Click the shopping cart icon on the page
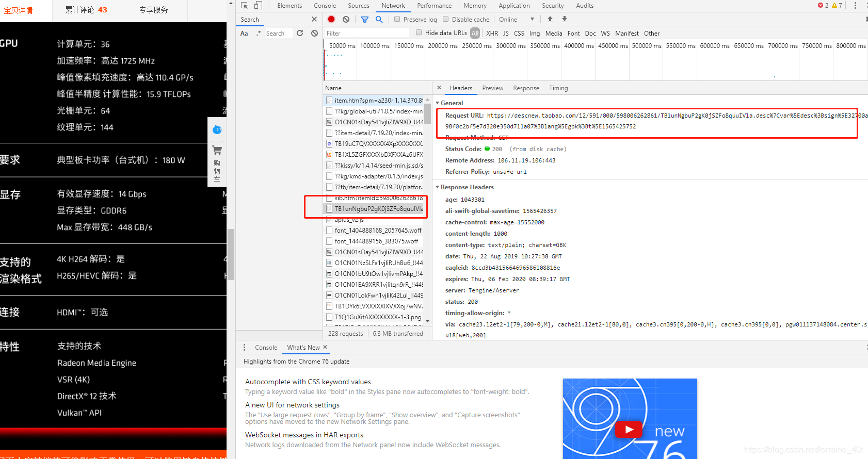The width and height of the screenshot is (868, 459). pyautogui.click(x=217, y=150)
